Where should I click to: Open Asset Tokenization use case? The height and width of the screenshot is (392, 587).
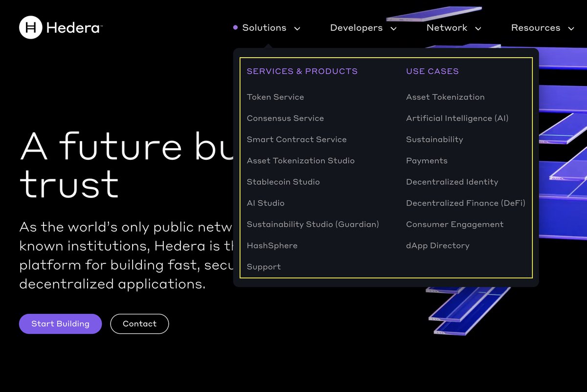tap(445, 97)
